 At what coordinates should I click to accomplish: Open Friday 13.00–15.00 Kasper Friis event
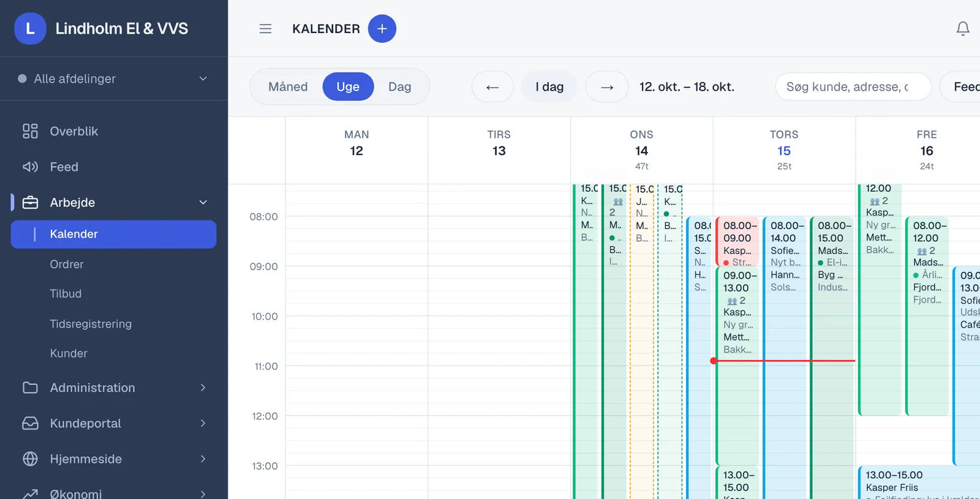click(x=919, y=482)
